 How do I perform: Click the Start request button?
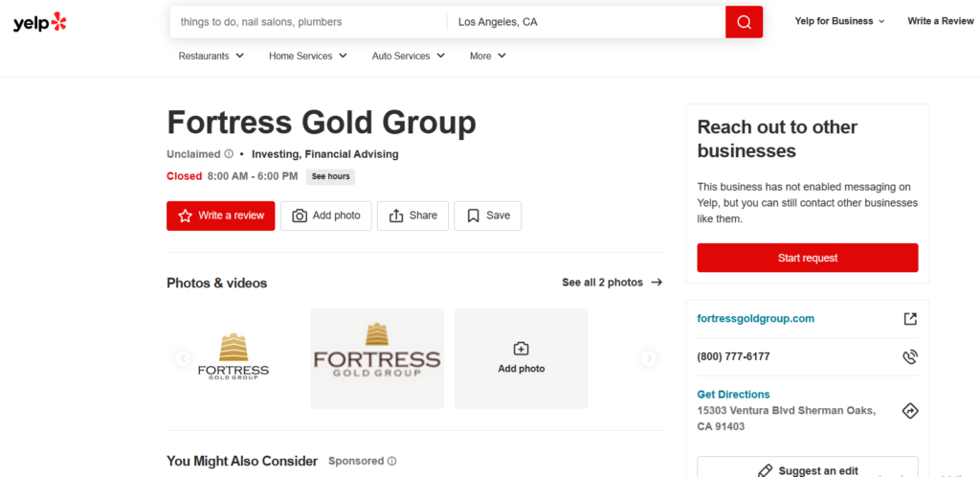click(808, 258)
